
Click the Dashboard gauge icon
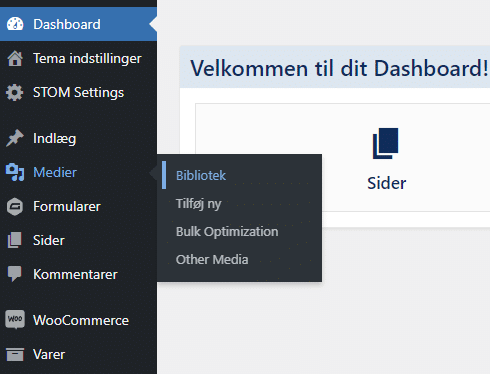click(x=15, y=24)
